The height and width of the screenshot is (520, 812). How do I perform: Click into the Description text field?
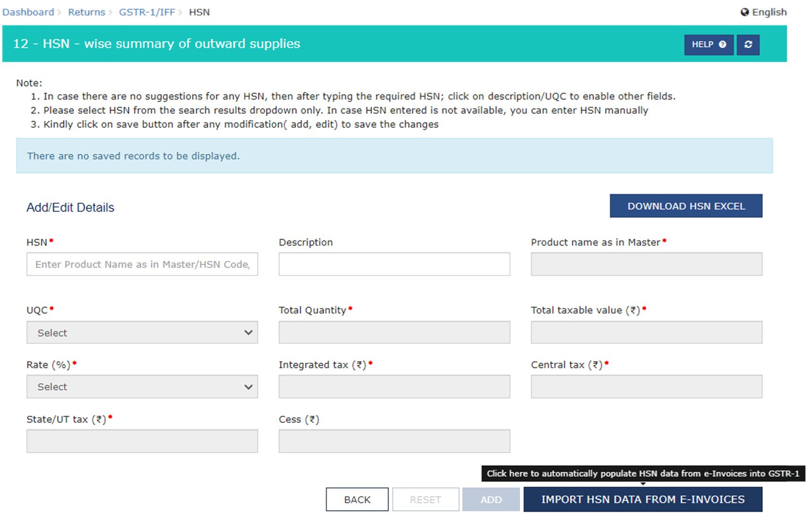(394, 264)
